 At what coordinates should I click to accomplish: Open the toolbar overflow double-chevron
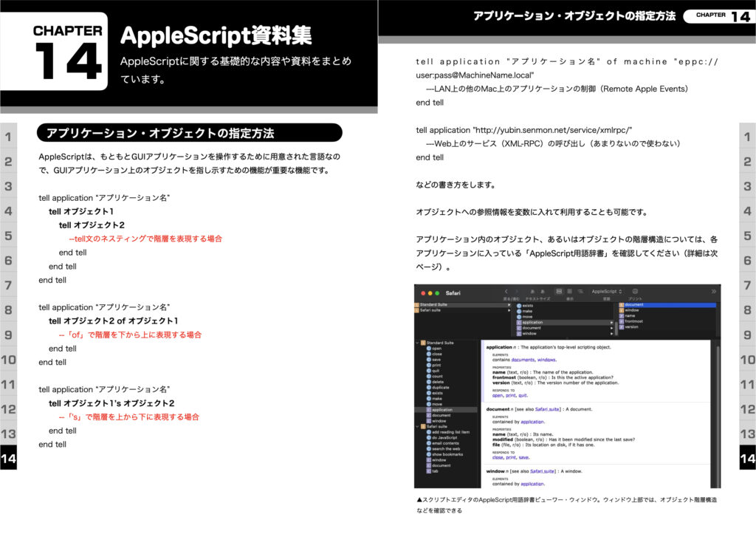713,292
